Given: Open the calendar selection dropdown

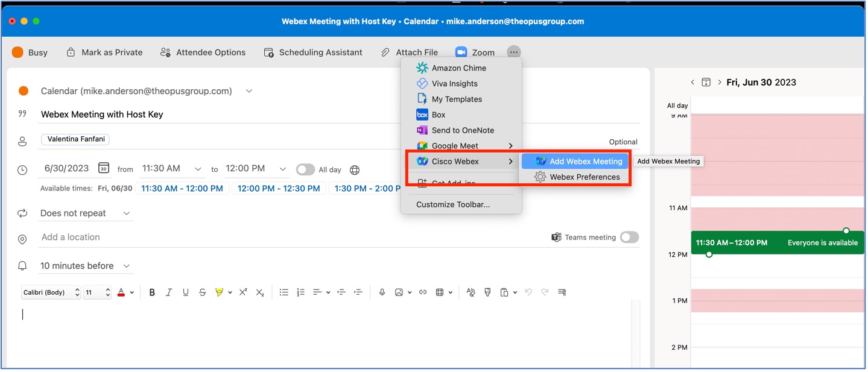Looking at the screenshot, I should point(249,90).
